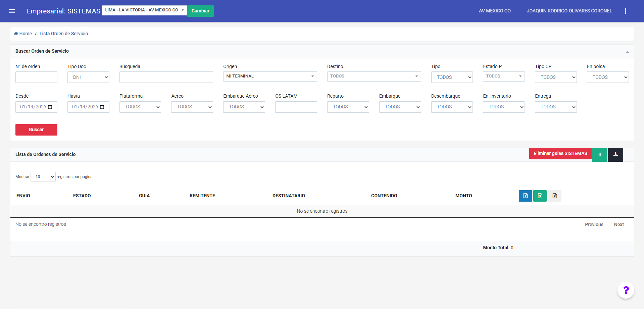The width and height of the screenshot is (644, 309).
Task: Click the green Excel export icon
Action: click(540, 196)
